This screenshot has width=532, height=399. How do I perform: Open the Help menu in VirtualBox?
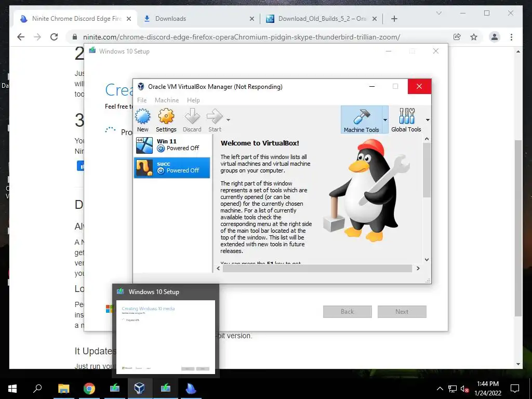click(x=193, y=100)
